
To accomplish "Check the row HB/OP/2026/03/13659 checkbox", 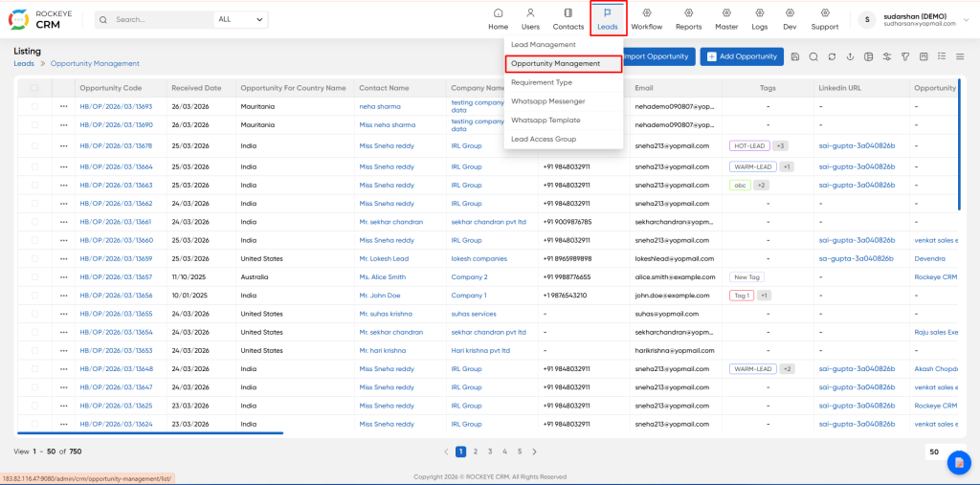I will pos(34,258).
